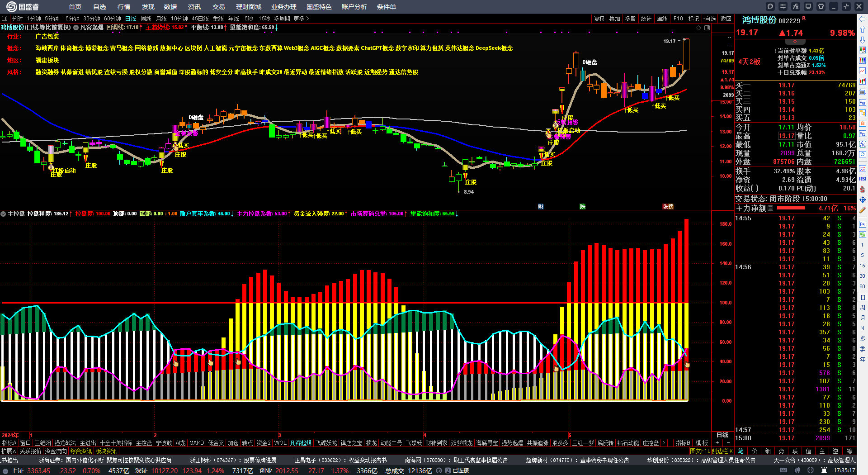
Task: Click the 统计 button
Action: click(x=646, y=19)
